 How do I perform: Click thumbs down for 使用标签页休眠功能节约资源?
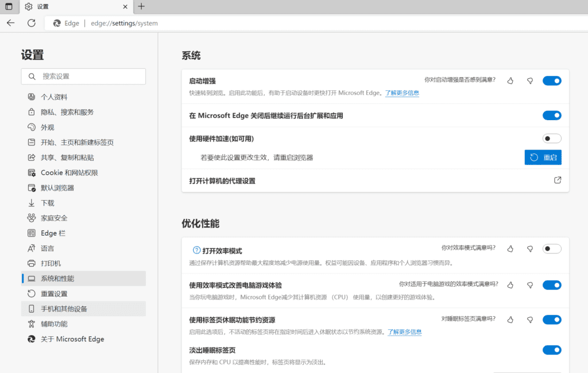(x=530, y=320)
